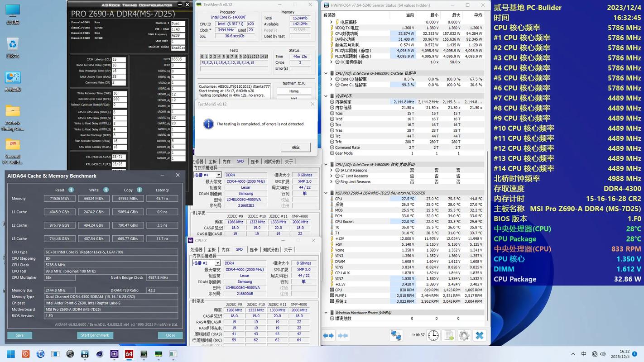This screenshot has height=362, width=644.
Task: Switch to 主板 tab in lower CPU-Z window
Action: click(212, 250)
